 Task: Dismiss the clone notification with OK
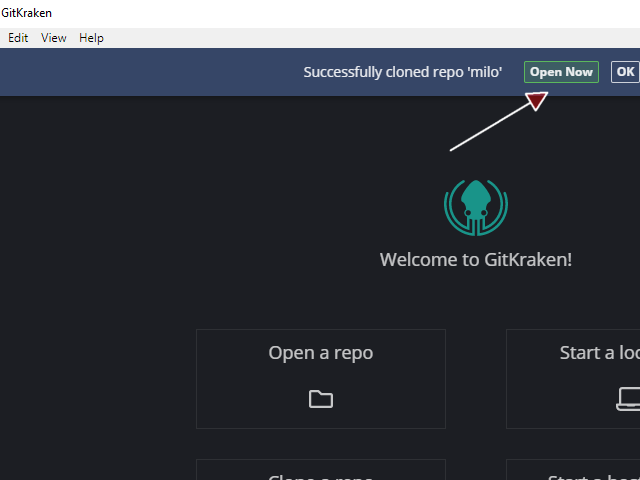625,72
